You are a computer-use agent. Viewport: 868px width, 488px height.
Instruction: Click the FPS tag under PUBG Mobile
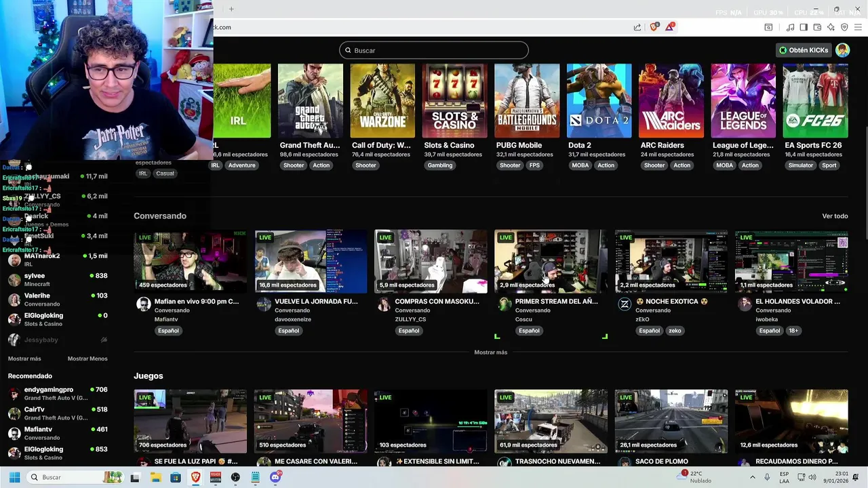(534, 165)
